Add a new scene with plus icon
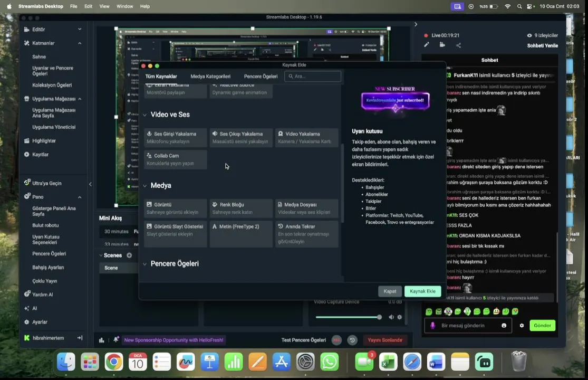 click(129, 255)
